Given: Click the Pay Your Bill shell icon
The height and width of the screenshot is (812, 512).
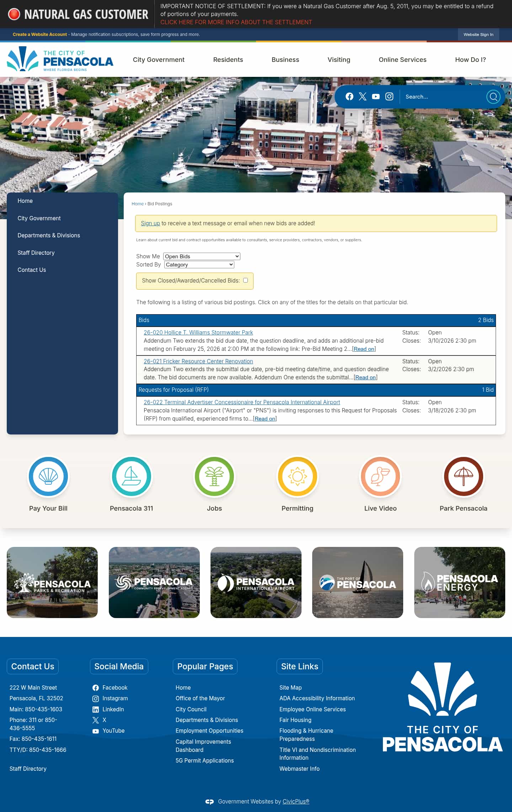Looking at the screenshot, I should [x=48, y=476].
